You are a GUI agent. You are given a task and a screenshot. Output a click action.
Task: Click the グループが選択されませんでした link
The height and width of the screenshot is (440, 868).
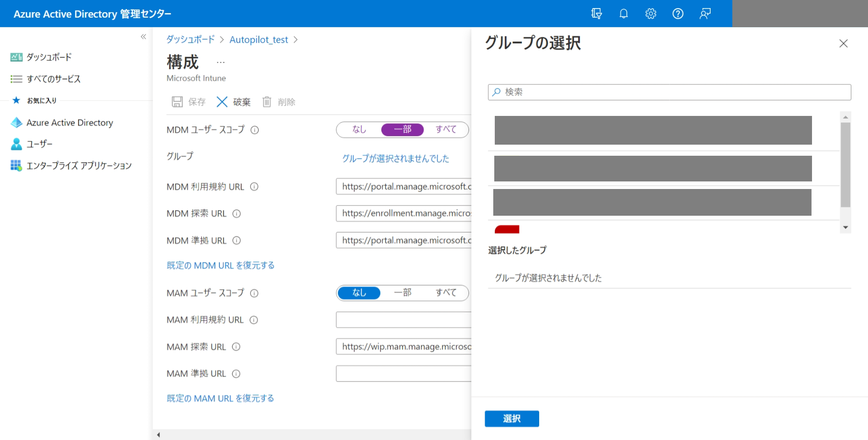click(395, 158)
